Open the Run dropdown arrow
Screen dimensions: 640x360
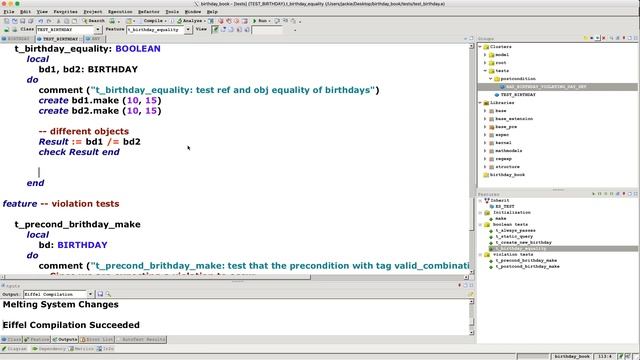pyautogui.click(x=269, y=21)
